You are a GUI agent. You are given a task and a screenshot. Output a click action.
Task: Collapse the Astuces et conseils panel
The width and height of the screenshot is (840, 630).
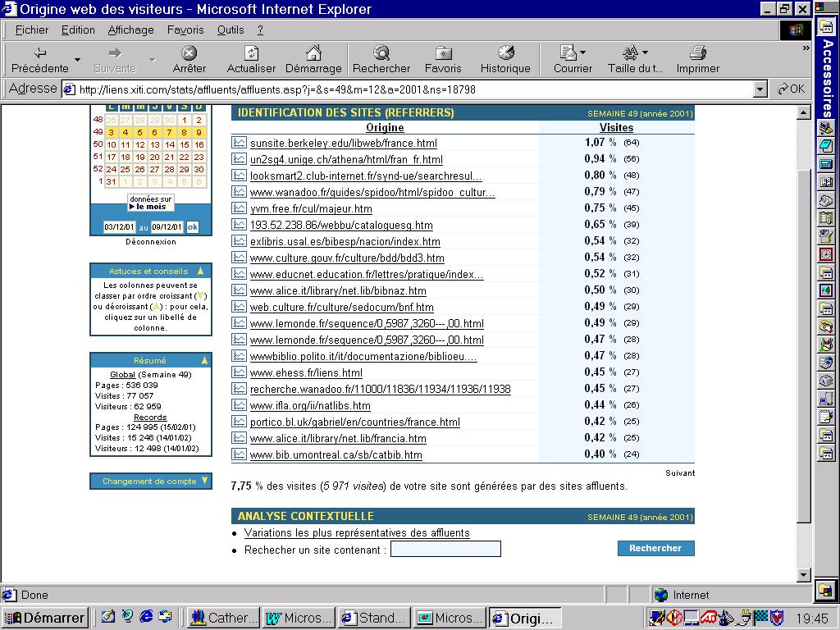pyautogui.click(x=200, y=271)
